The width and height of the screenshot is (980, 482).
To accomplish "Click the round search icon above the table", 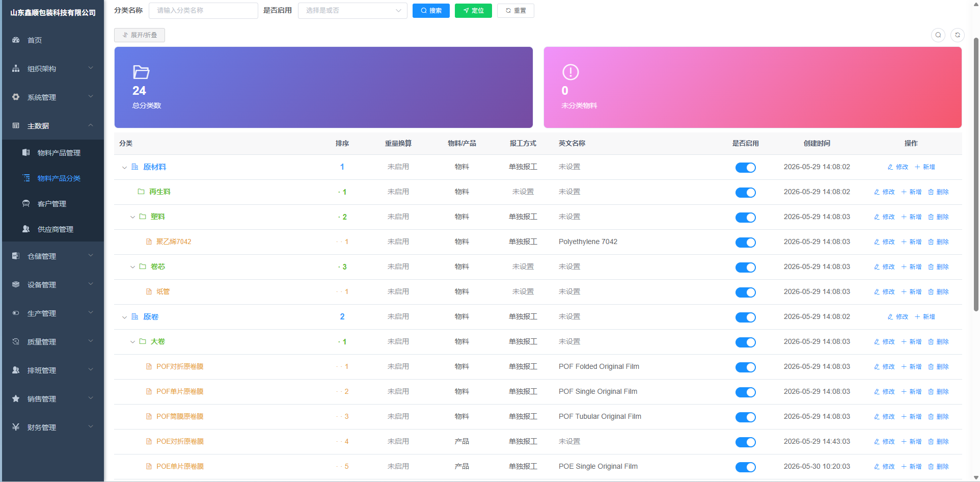I will click(938, 35).
